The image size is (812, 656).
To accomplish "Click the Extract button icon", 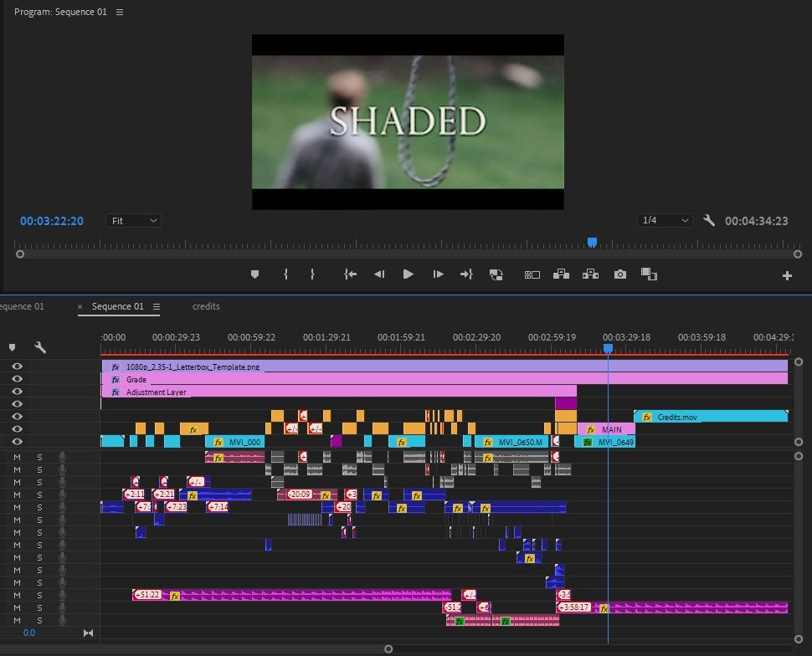I will [590, 274].
